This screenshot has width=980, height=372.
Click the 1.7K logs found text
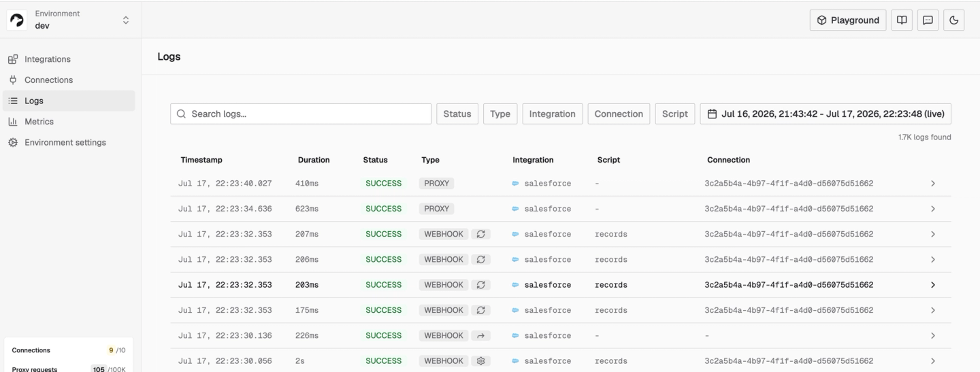coord(924,137)
